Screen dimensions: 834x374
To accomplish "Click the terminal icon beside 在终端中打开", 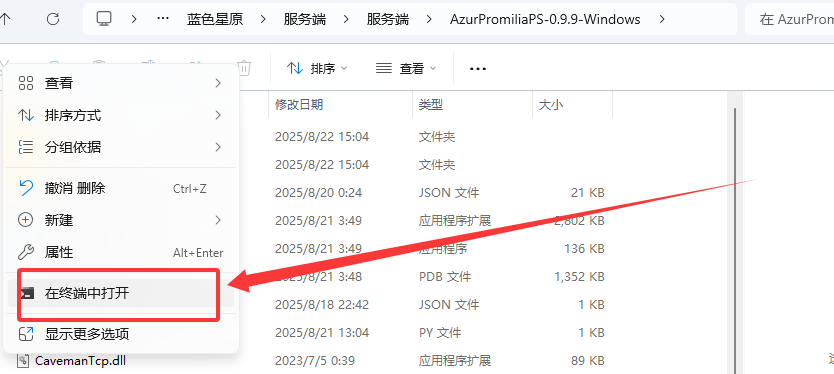I will (27, 293).
